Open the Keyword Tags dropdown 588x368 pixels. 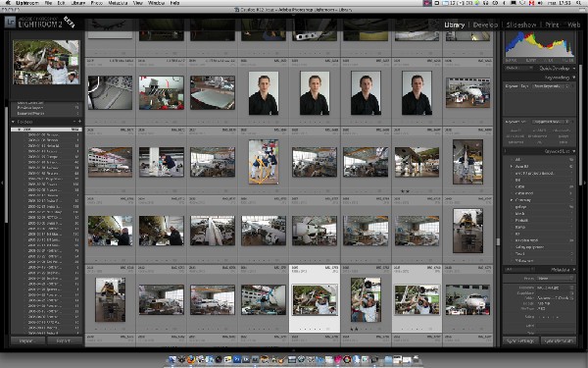[551, 86]
